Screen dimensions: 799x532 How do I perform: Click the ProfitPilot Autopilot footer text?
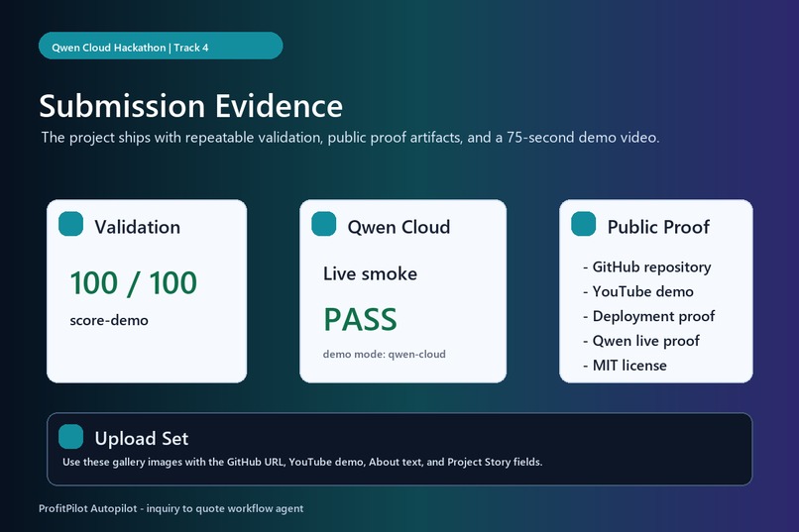click(x=171, y=508)
